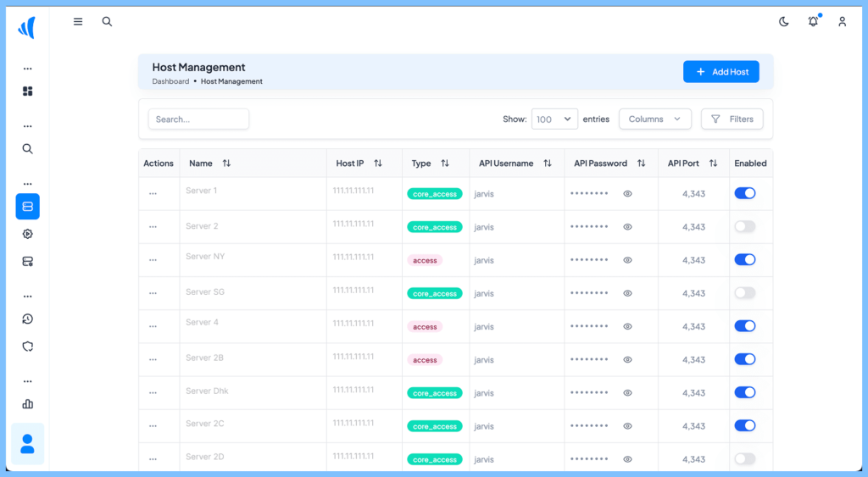Open Server SG actions menu
868x477 pixels.
(153, 293)
